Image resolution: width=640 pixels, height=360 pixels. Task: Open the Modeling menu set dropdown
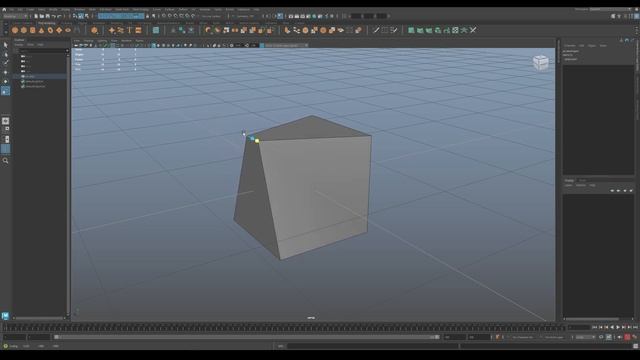click(15, 16)
